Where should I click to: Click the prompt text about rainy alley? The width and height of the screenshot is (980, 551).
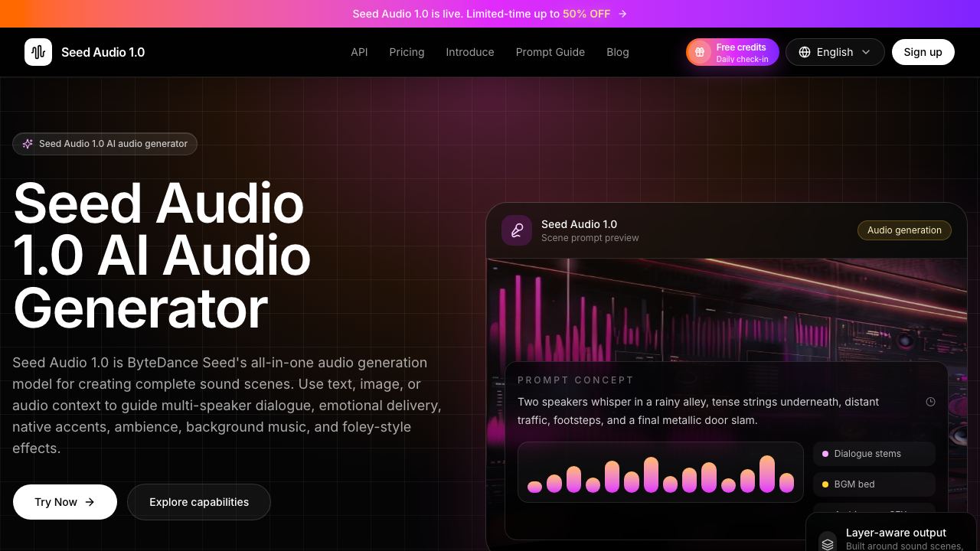tap(698, 411)
